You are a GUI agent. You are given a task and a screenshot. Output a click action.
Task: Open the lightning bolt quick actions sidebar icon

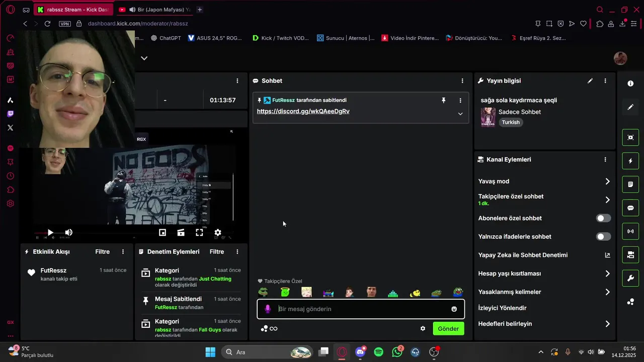[630, 161]
